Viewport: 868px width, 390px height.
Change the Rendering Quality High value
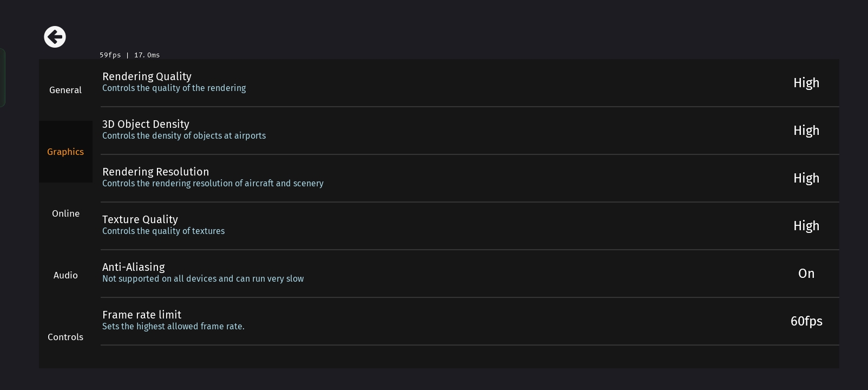pos(806,83)
